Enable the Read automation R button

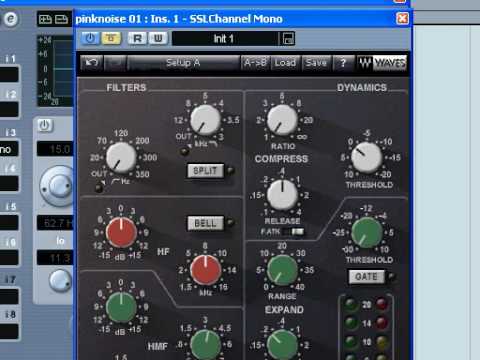[x=137, y=38]
